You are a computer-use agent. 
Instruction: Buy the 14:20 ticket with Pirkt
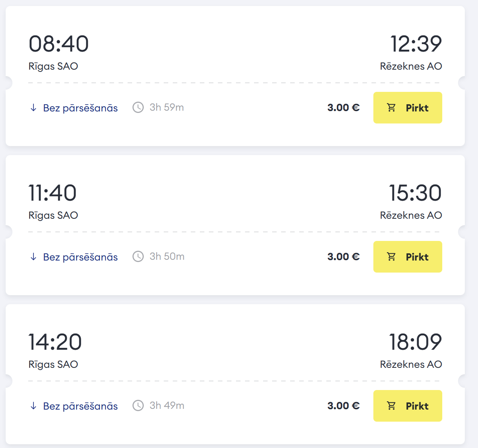click(408, 406)
